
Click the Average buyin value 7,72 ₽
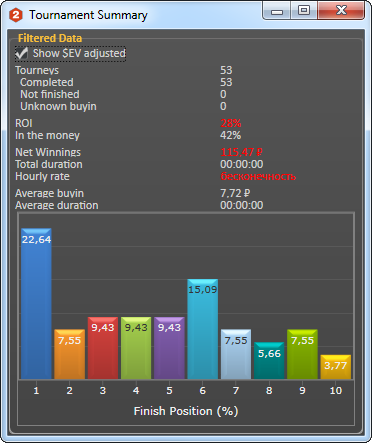click(x=235, y=193)
